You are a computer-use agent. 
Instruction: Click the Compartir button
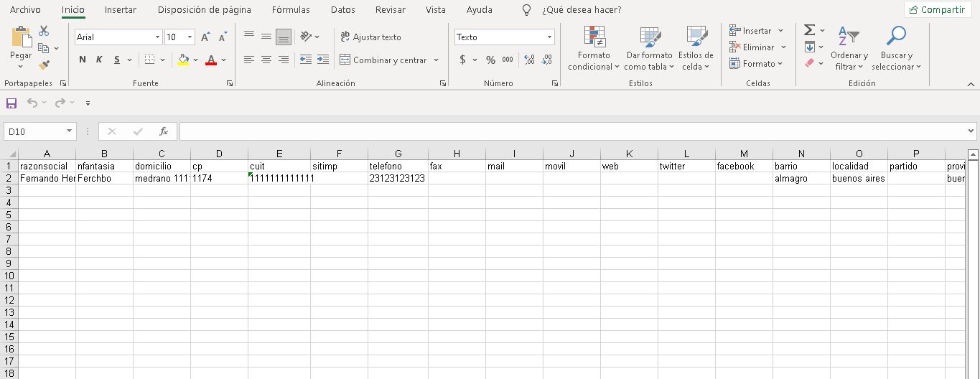point(936,10)
